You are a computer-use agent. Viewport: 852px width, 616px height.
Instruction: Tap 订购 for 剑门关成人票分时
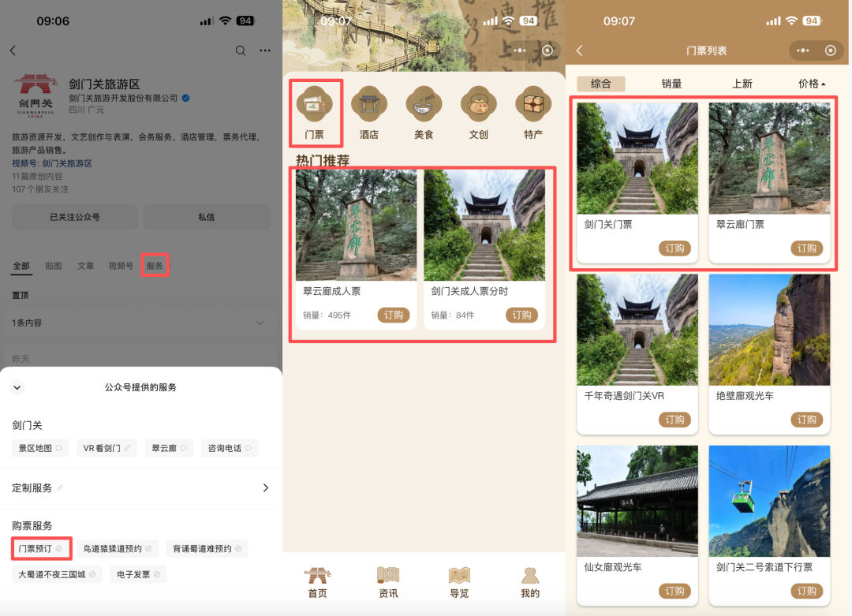[521, 315]
